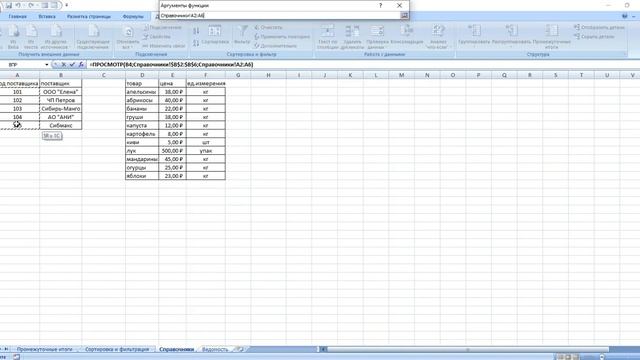640x360 pixels.
Task: Click cell with ЧП Петров
Action: [60, 100]
